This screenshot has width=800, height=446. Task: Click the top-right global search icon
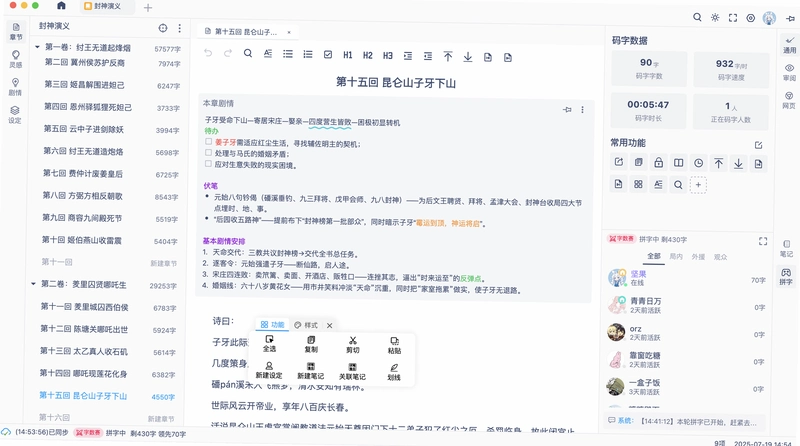click(697, 17)
